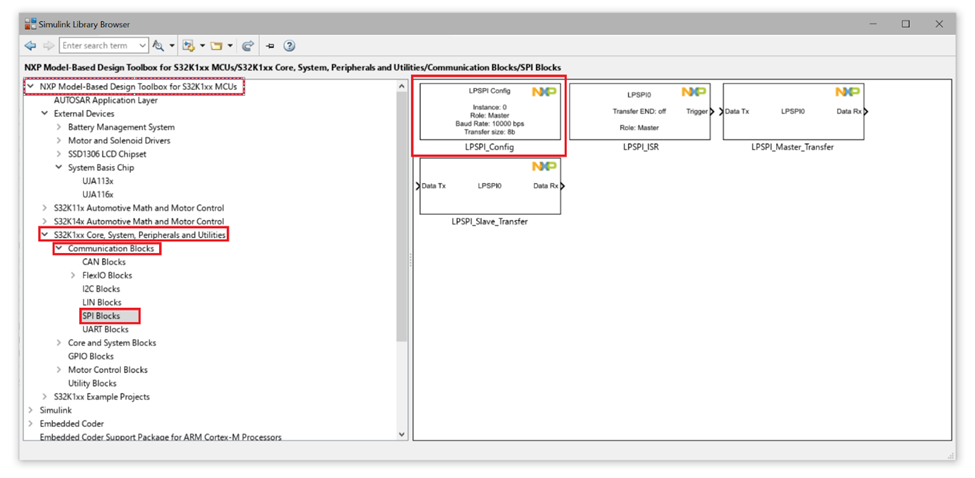Click the tree scrollbar up arrow
This screenshot has height=478, width=975.
401,86
